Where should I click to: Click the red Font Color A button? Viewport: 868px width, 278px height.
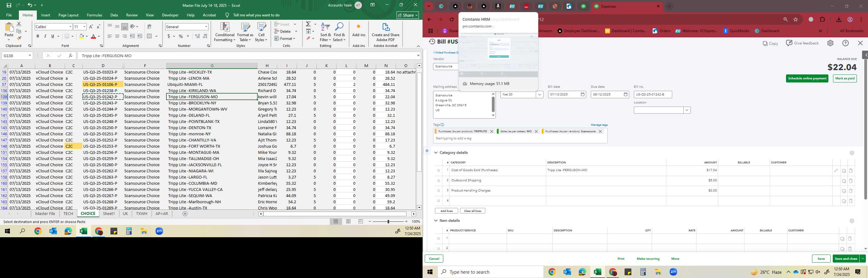[93, 36]
